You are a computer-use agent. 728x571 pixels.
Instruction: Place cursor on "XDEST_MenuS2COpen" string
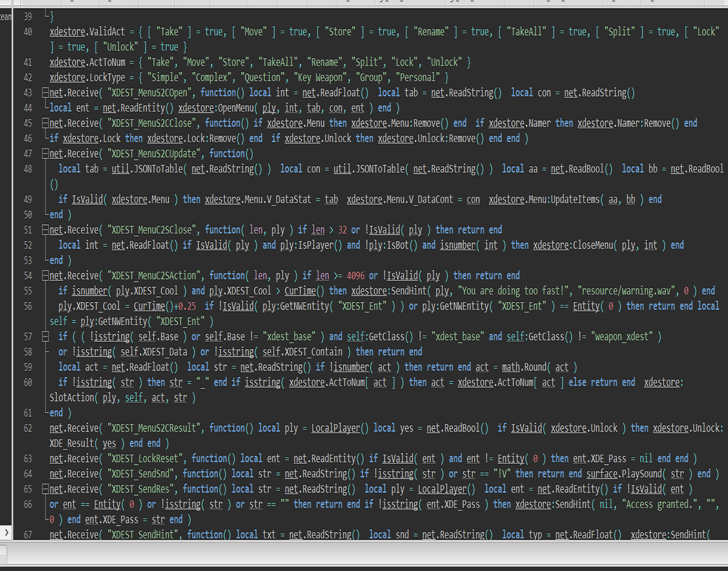pos(151,93)
